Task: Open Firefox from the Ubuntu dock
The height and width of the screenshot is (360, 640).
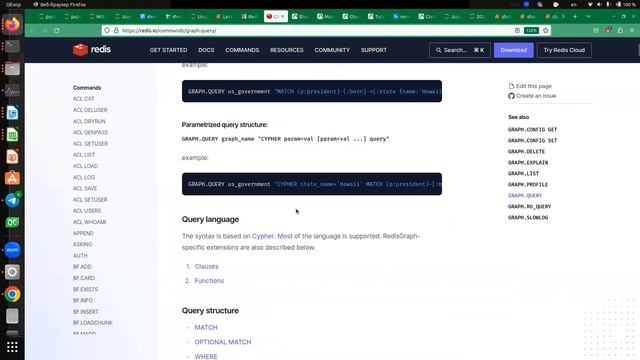Action: click(x=12, y=24)
